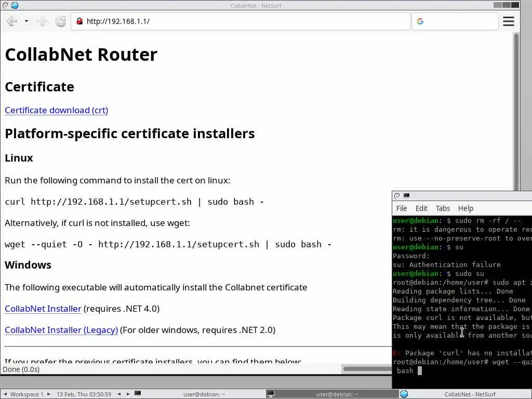This screenshot has width=532, height=399.
Task: Click the wget --quiet setupcert.sh command text
Action: pos(168,245)
